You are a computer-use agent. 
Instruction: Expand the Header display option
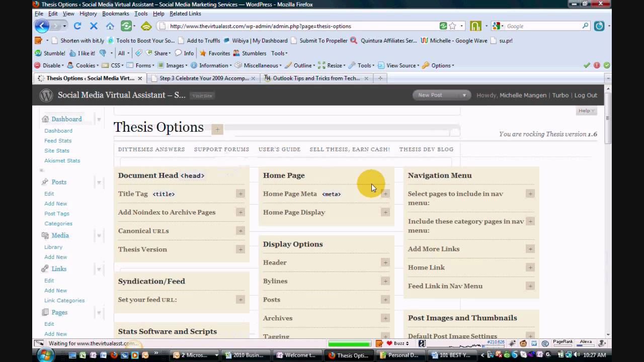pyautogui.click(x=385, y=262)
